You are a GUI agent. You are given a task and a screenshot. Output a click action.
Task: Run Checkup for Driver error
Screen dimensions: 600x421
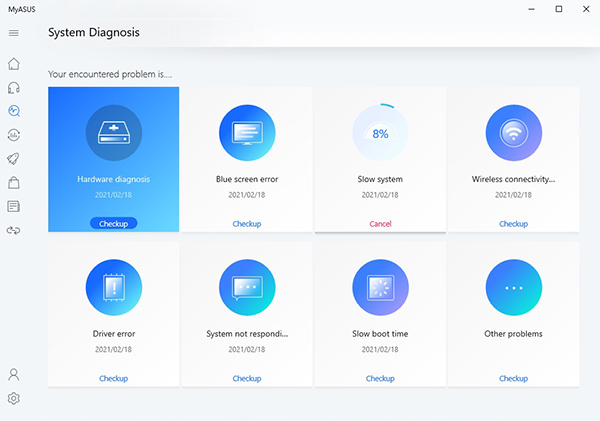(x=114, y=379)
